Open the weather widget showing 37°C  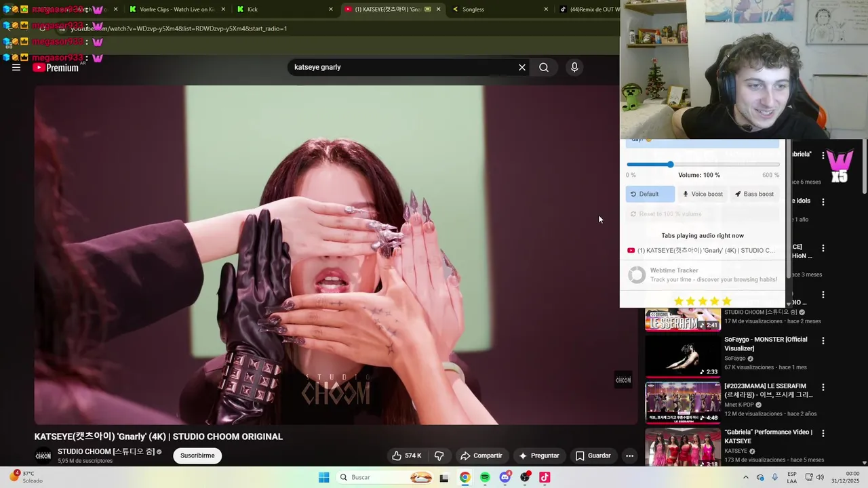(x=26, y=477)
